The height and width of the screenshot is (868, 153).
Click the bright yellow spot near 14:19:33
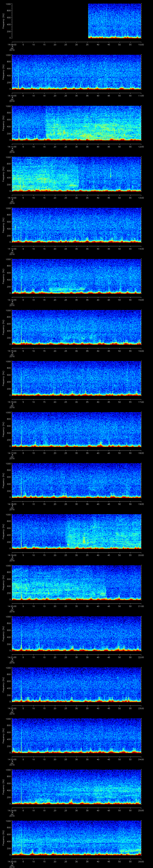pyautogui.click(x=84, y=540)
